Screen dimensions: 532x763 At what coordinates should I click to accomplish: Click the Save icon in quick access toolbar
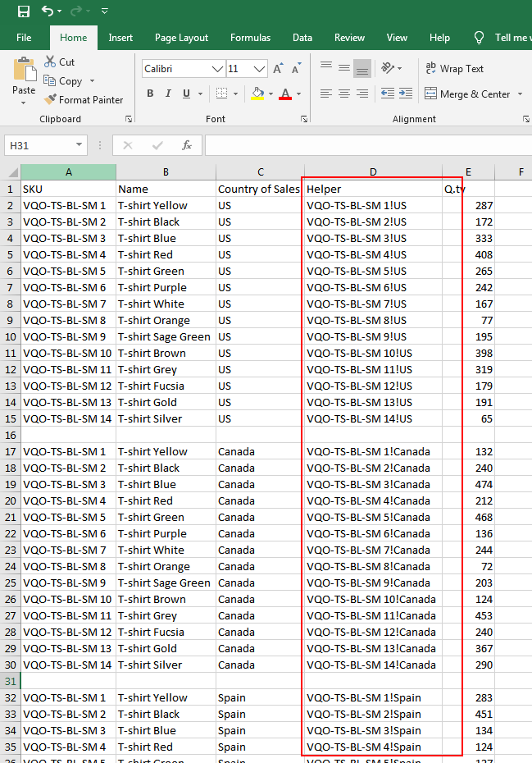click(23, 11)
